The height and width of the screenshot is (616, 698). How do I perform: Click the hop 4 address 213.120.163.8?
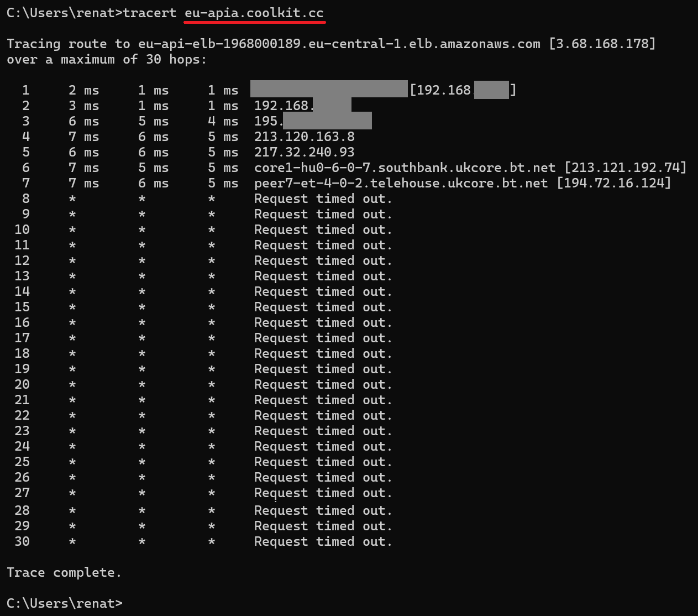304,137
